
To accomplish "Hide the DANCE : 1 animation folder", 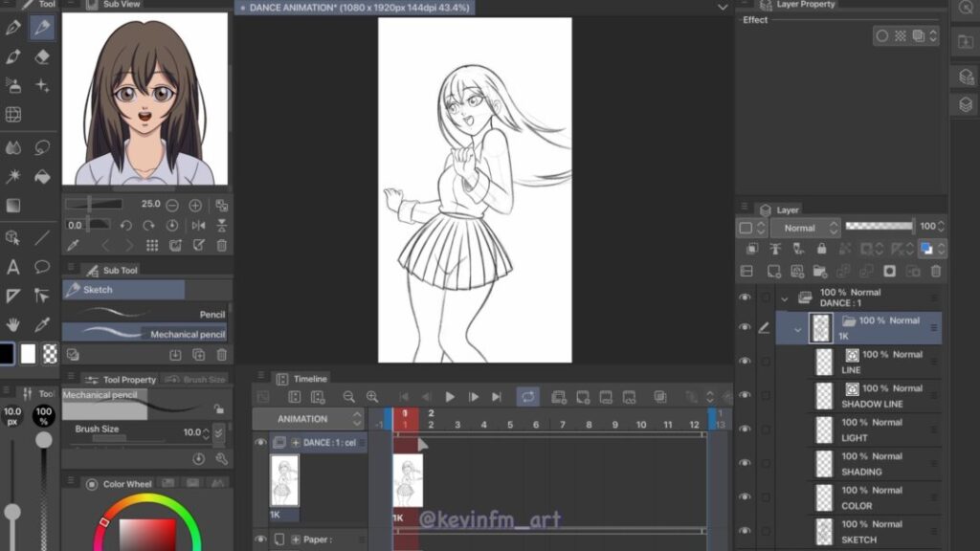I will (745, 298).
